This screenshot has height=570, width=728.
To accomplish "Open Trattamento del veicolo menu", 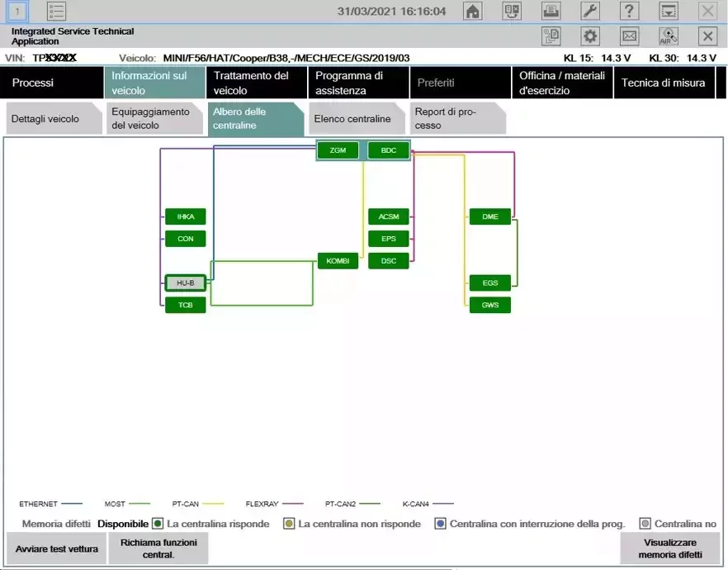I will pyautogui.click(x=256, y=83).
